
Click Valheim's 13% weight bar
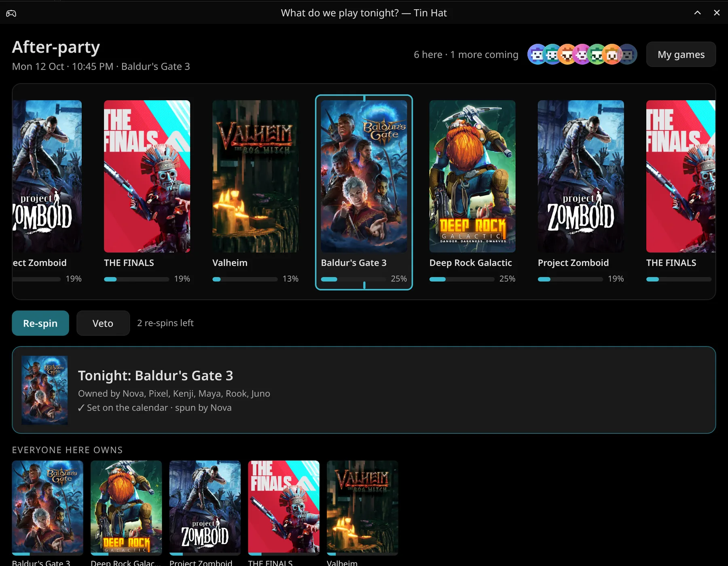(x=245, y=279)
